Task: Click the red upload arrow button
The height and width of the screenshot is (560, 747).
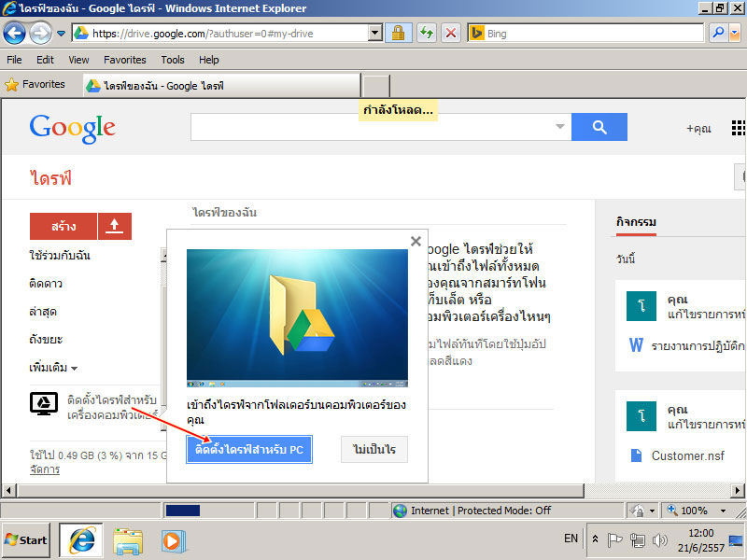Action: (114, 226)
